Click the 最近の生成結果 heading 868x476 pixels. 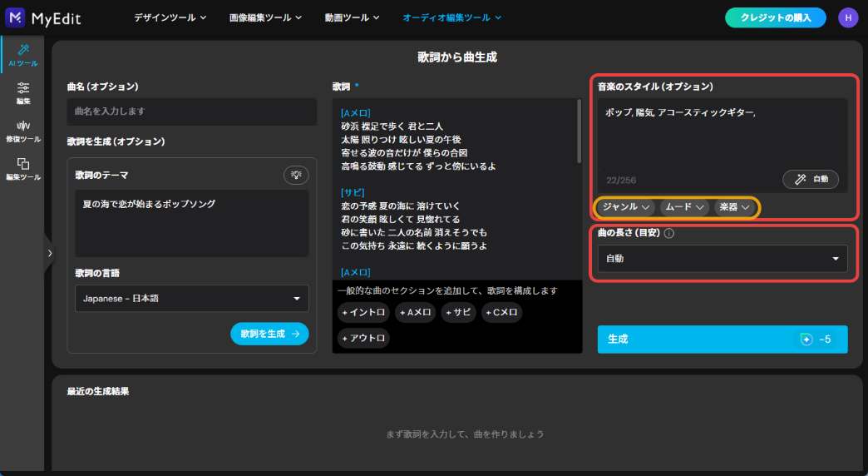98,391
